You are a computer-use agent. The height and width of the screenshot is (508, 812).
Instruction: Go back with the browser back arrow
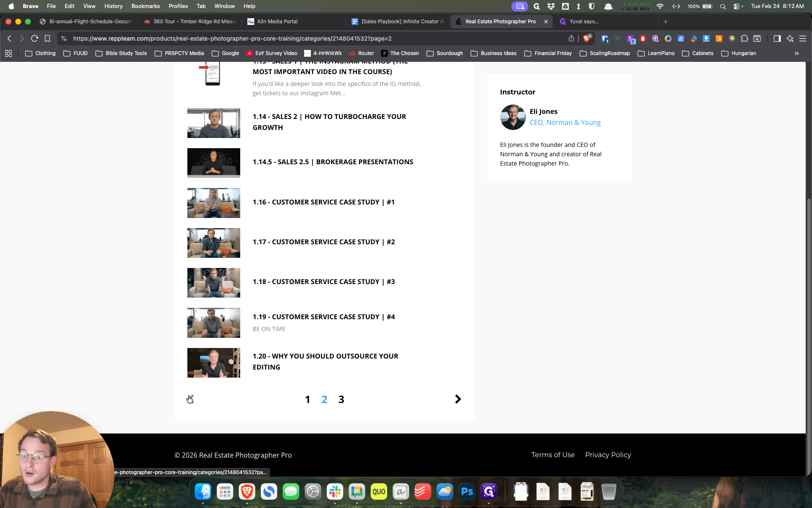pos(9,39)
